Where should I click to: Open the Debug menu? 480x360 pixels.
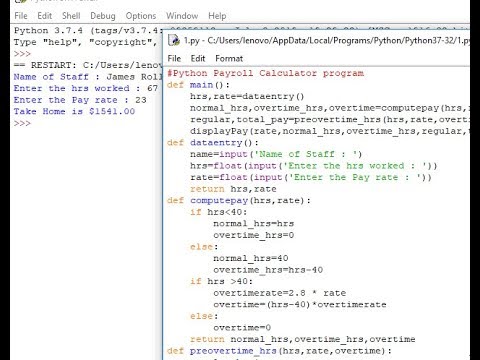point(103,16)
